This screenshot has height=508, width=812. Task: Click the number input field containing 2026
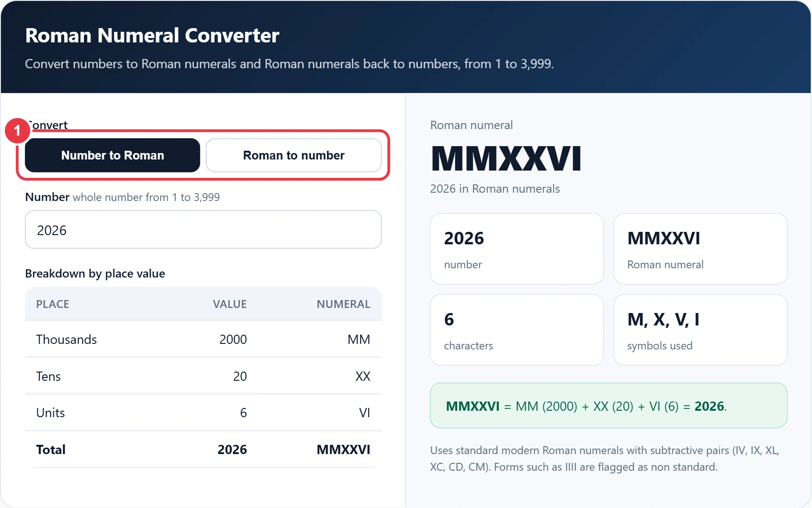(x=203, y=230)
